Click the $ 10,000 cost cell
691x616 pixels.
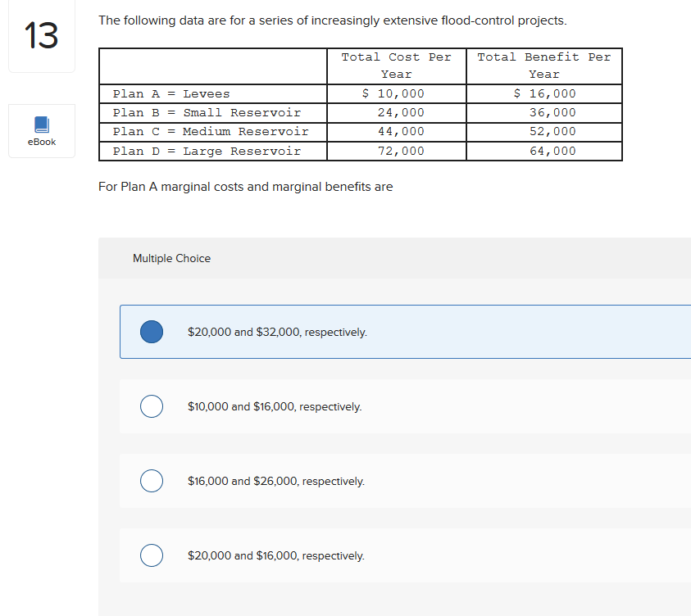click(396, 93)
